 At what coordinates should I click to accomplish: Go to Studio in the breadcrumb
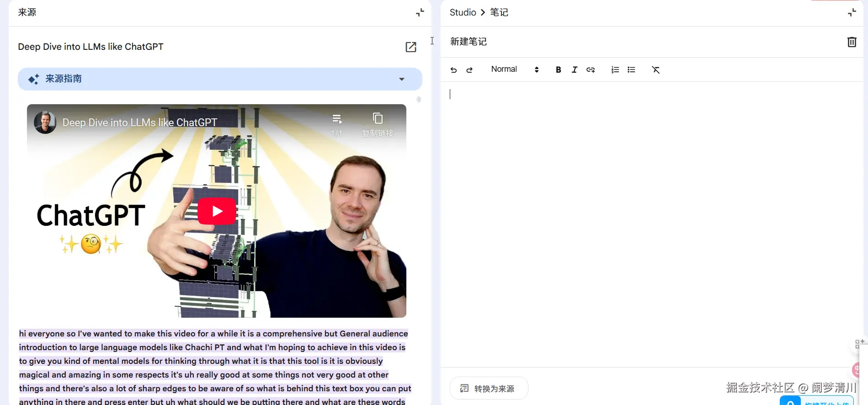[463, 12]
